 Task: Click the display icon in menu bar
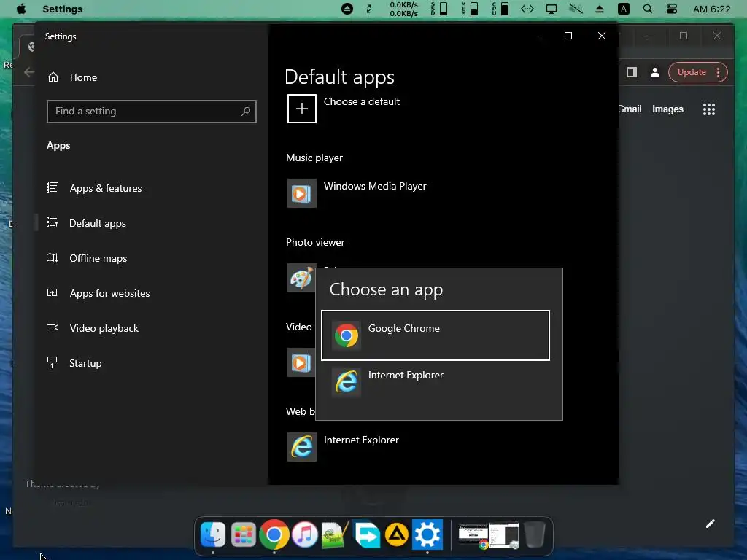click(551, 9)
